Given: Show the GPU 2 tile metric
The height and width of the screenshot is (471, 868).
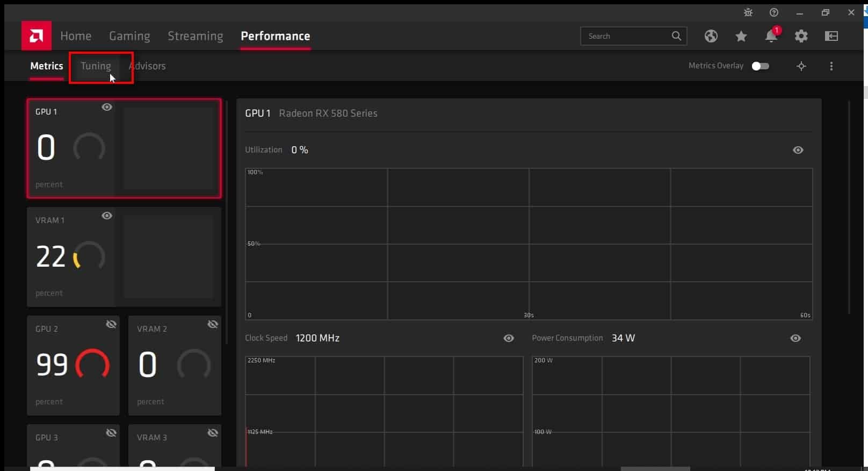Looking at the screenshot, I should (111, 324).
